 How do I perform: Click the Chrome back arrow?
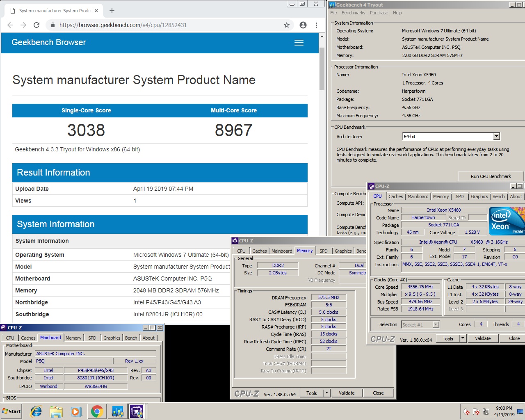tap(10, 25)
